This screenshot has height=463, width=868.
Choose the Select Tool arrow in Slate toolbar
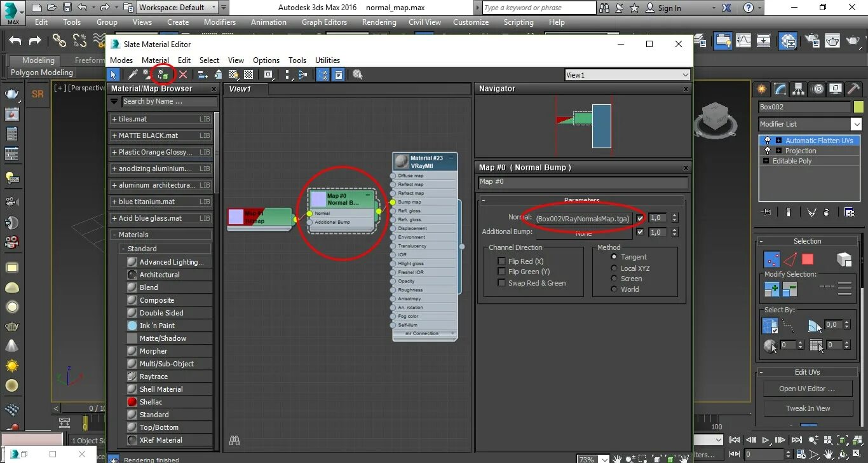[x=113, y=75]
